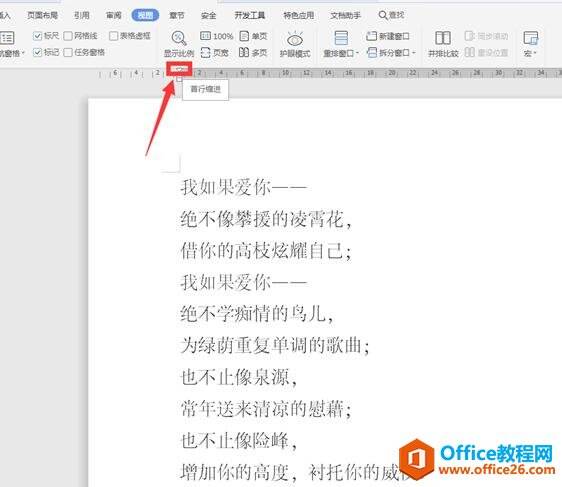Click the 拆分窗口 split window icon
The image size is (562, 487).
point(372,53)
